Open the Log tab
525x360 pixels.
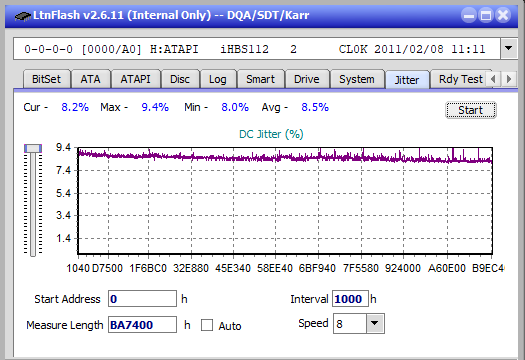pos(218,79)
